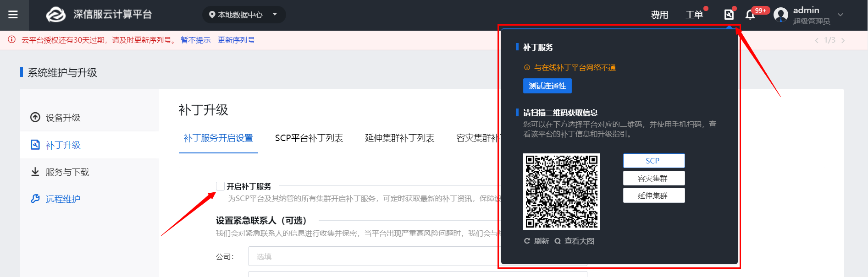This screenshot has width=868, height=277.
Task: Click the location pin icon in 本地数据中心
Action: [x=212, y=15]
